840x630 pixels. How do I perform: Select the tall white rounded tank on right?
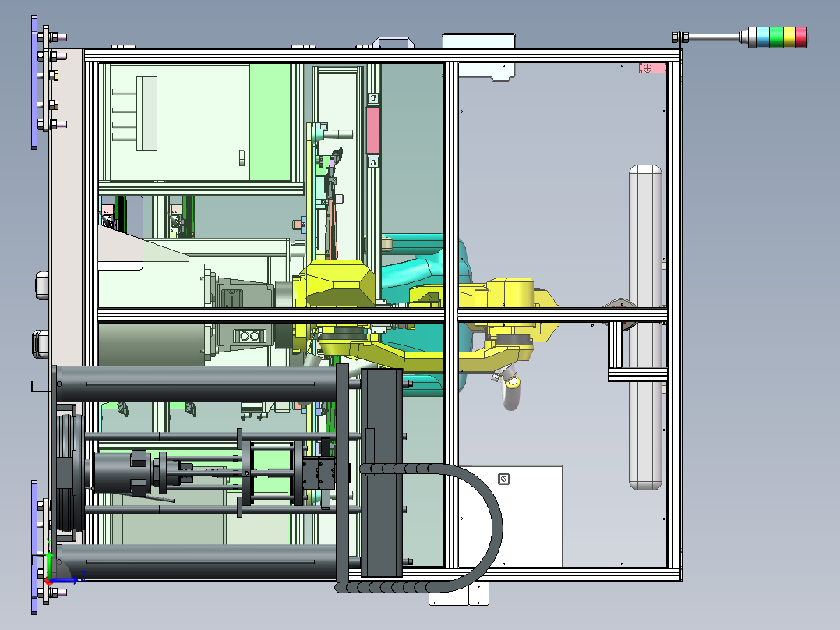point(645,327)
